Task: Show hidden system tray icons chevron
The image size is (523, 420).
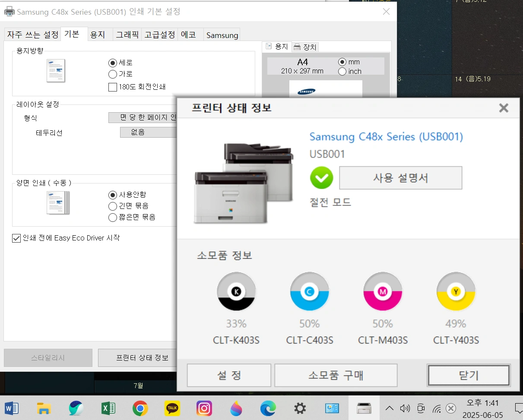Action: point(389,408)
